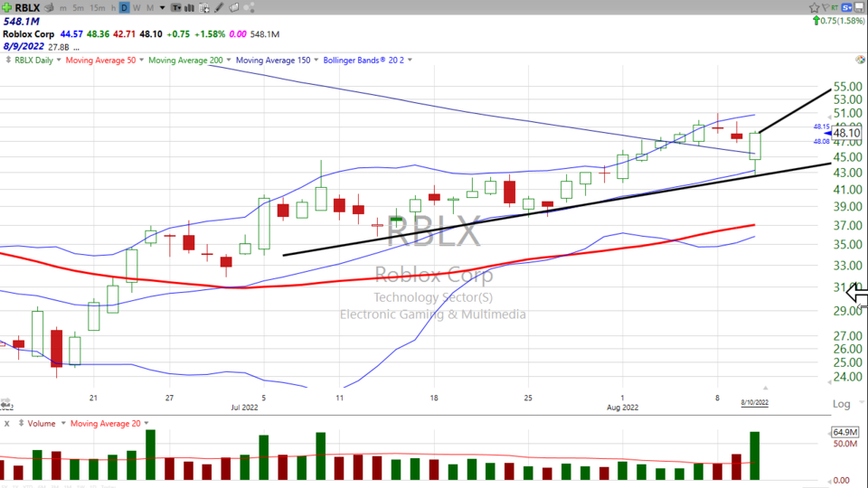868x488 pixels.
Task: Click the RBLX ticker symbol field
Action: (x=27, y=8)
